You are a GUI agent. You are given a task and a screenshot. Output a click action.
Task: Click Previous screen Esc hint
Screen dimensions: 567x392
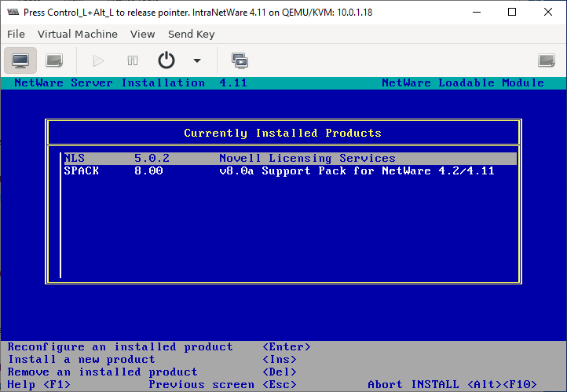(x=223, y=384)
